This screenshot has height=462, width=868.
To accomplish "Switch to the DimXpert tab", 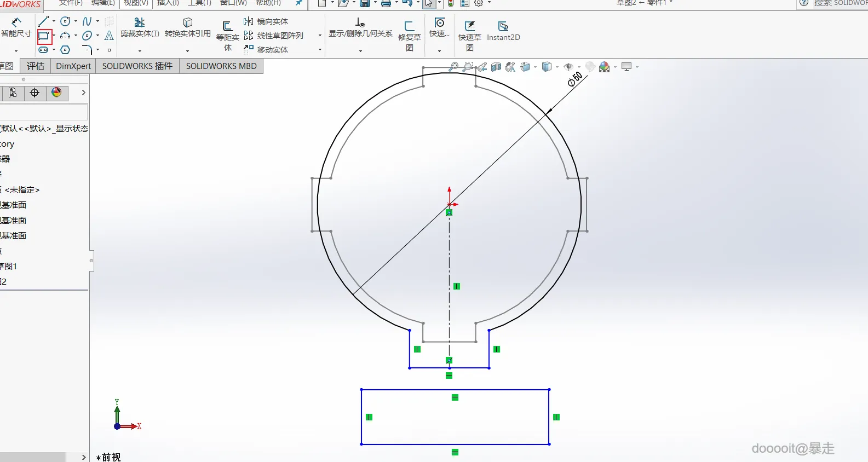I will click(73, 66).
